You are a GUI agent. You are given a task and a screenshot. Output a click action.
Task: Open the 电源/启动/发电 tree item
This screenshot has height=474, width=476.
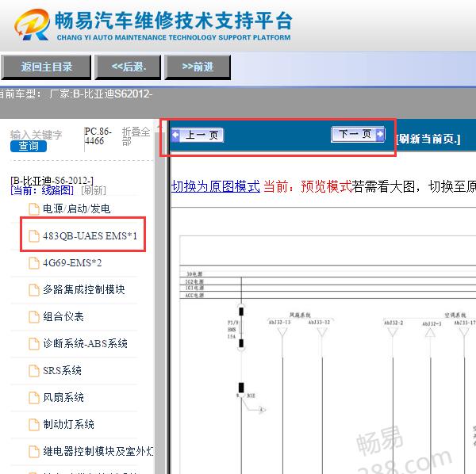76,208
